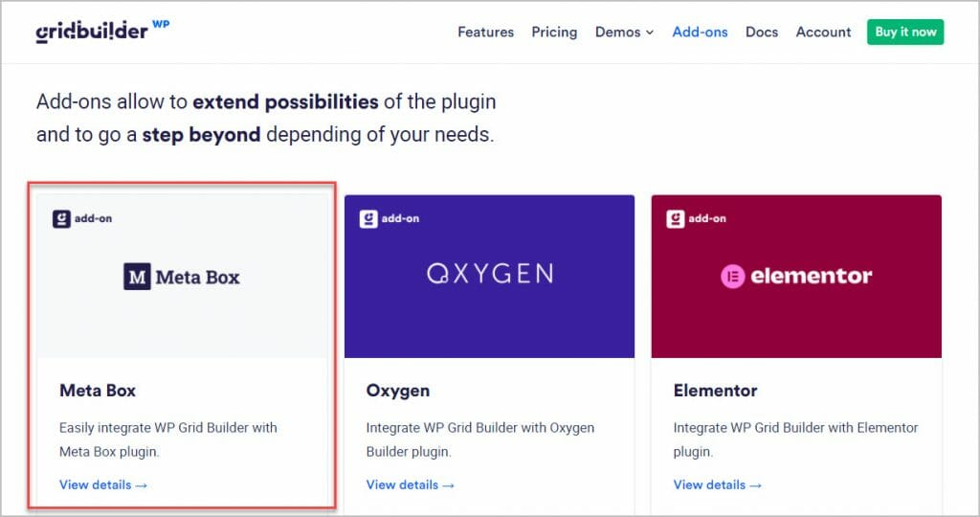Open the Features menu item

coord(485,32)
